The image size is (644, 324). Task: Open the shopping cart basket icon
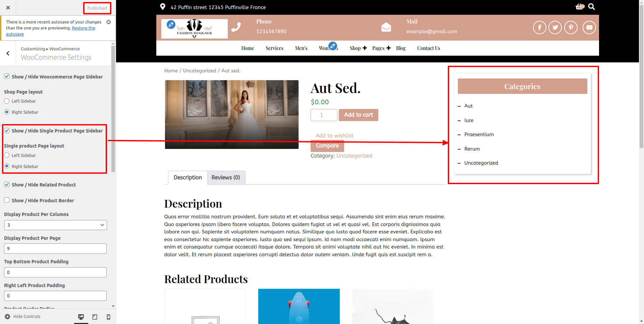click(580, 7)
